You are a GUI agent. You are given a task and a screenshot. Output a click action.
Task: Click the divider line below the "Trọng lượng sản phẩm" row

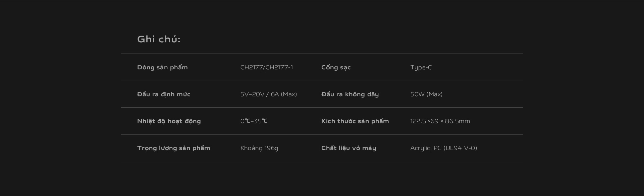coord(322,162)
